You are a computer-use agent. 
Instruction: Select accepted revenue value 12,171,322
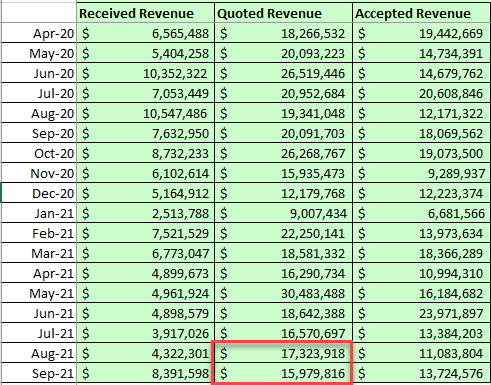(422, 113)
